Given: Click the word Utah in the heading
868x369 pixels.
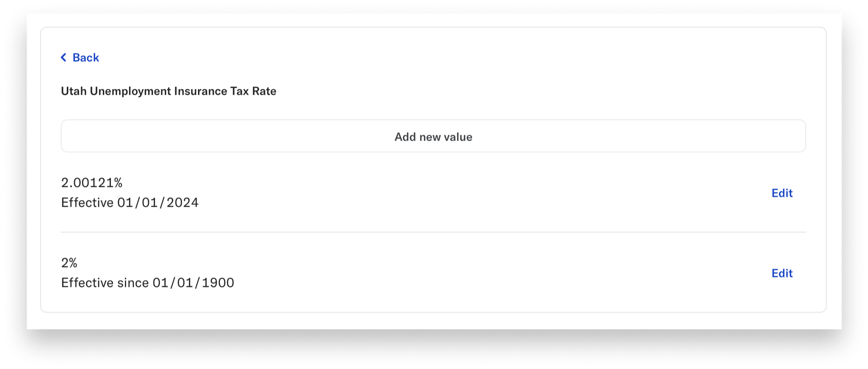Looking at the screenshot, I should click(74, 91).
